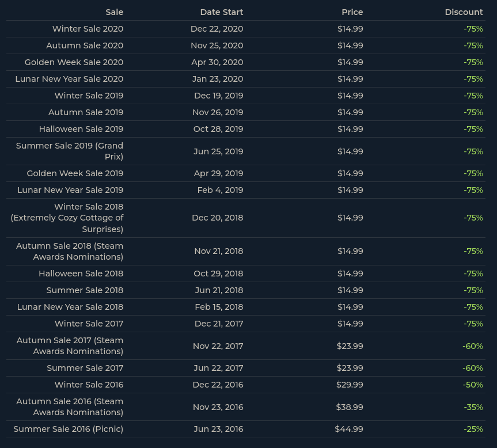Click Winter Sale 2017 entry
Image resolution: width=497 pixels, height=448 pixels.
click(89, 324)
